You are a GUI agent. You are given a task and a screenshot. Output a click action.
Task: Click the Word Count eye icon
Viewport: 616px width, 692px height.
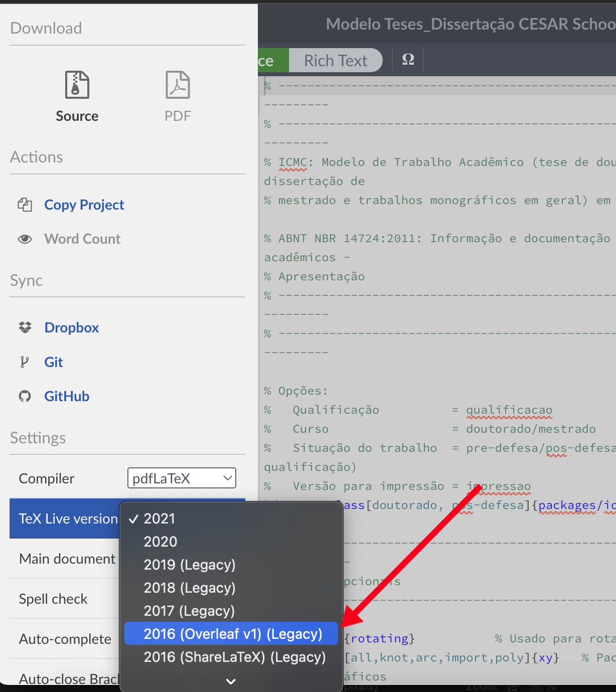[x=25, y=239]
